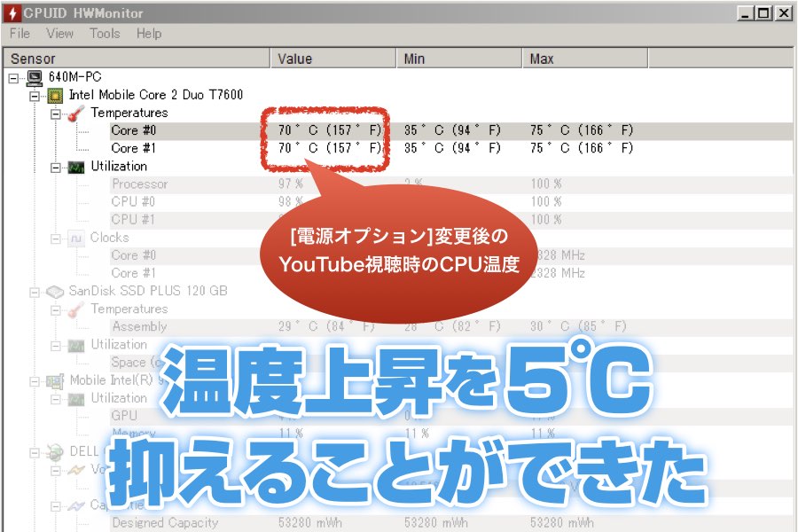Screen dimensions: 798x532
Task: Open the Tools menu
Action: coord(105,34)
